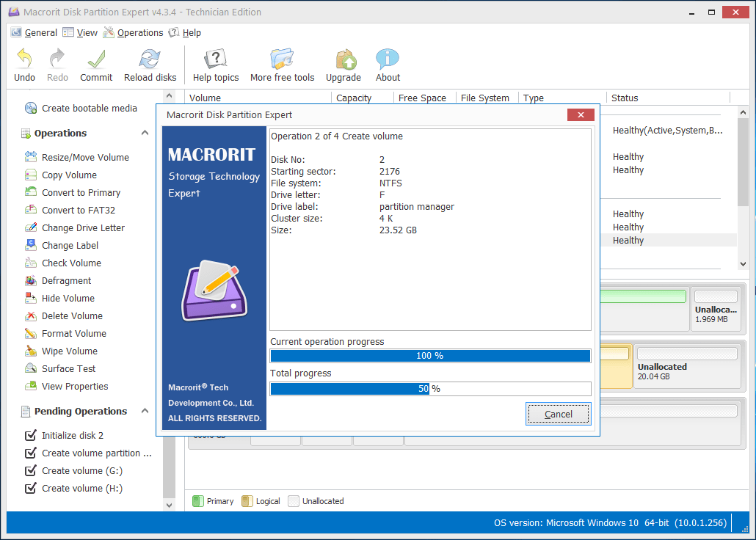The image size is (756, 540).
Task: Select the Defragment icon
Action: pyautogui.click(x=31, y=280)
